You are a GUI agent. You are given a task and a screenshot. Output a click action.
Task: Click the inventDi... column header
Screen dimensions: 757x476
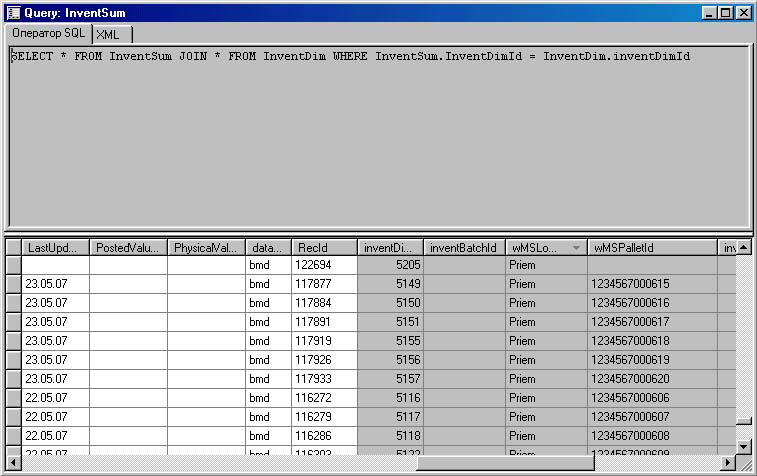pyautogui.click(x=390, y=248)
